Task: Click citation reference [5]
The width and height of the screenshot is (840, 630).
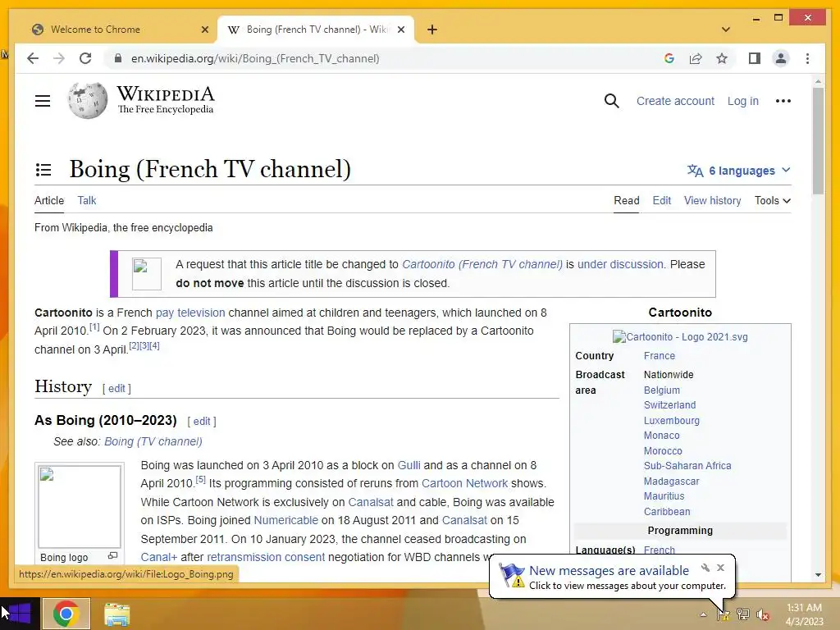Action: tap(200, 479)
